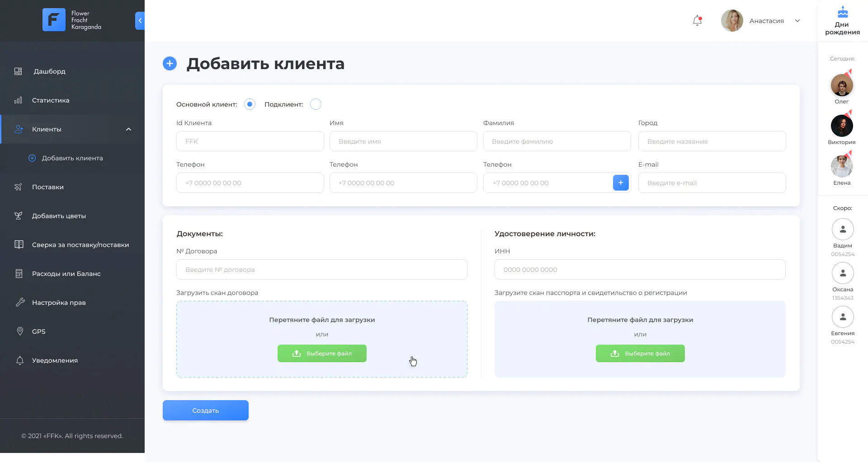Click the birthday cake icon
The image size is (868, 462).
(x=843, y=12)
